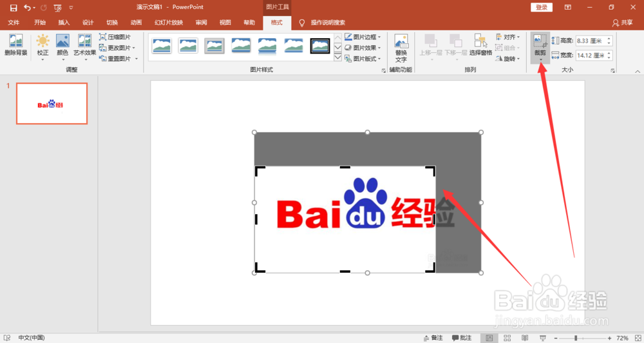Click 选择窗格 selection pane button
644x343 pixels.
tap(480, 45)
